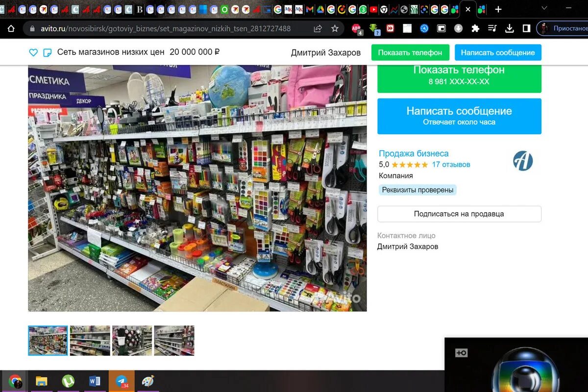
Task: Expand the tab search dropdown
Action: pyautogui.click(x=544, y=9)
